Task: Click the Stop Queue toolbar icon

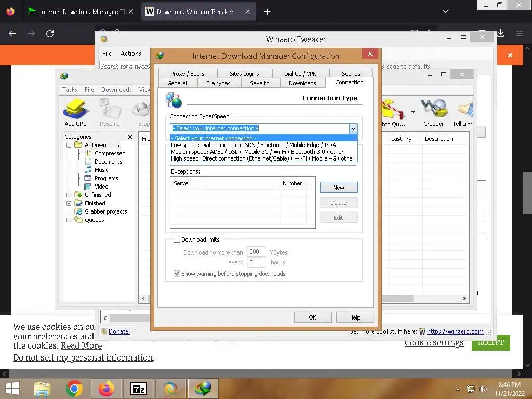Action: 393,113
